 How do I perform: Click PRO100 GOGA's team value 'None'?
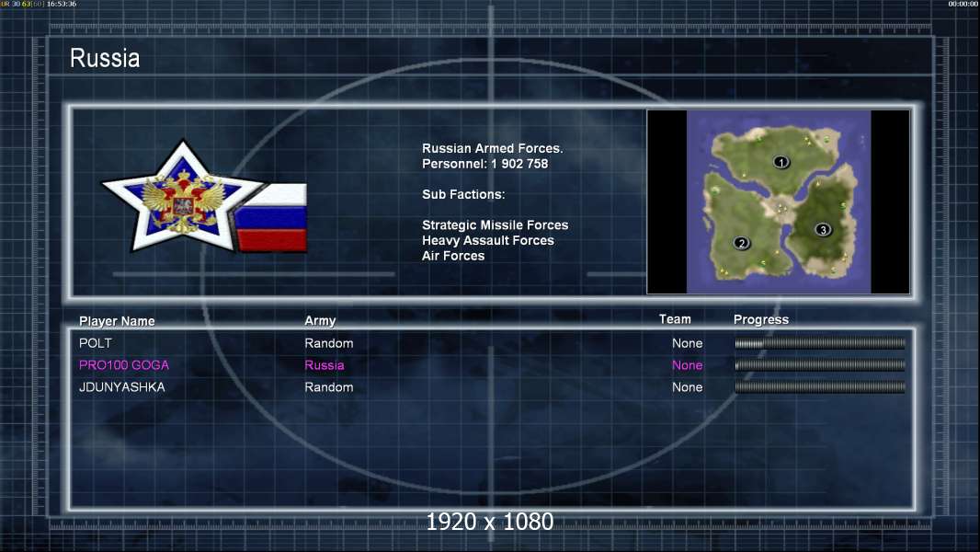(688, 365)
